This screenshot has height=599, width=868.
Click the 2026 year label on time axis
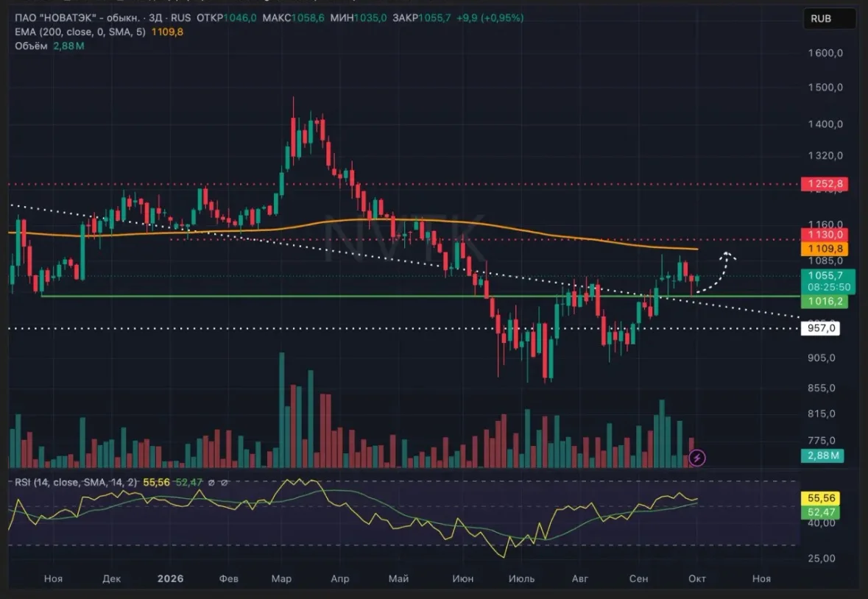point(170,578)
